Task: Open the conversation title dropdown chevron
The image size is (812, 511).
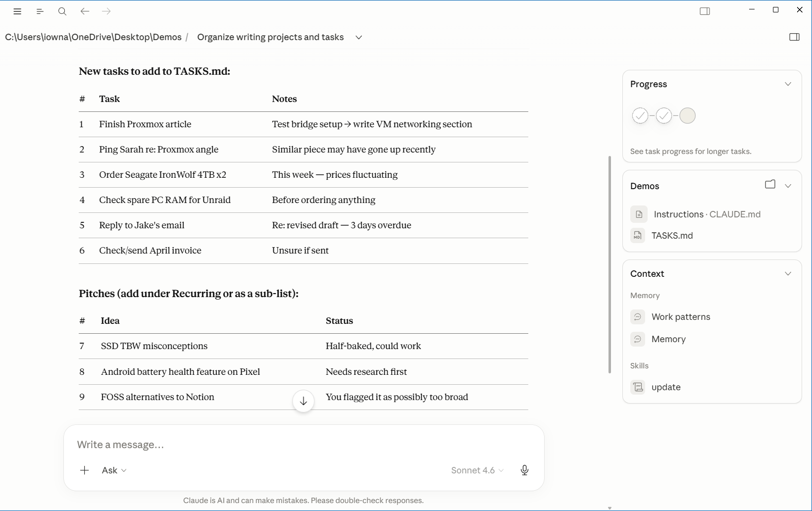Action: tap(359, 38)
